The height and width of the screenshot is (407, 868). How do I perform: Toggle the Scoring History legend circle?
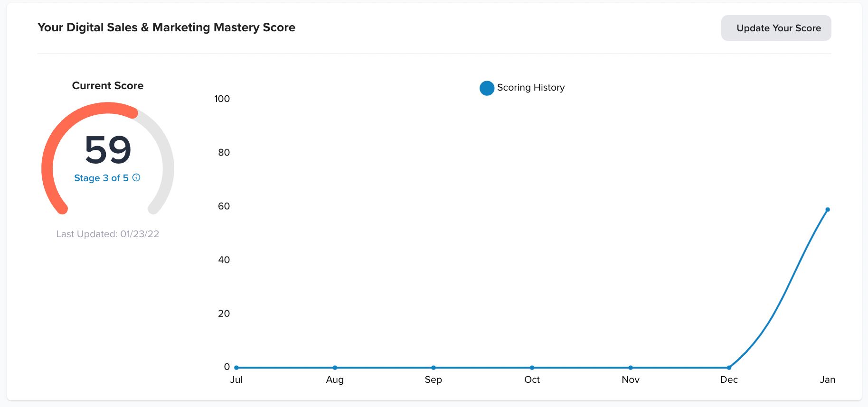point(487,88)
